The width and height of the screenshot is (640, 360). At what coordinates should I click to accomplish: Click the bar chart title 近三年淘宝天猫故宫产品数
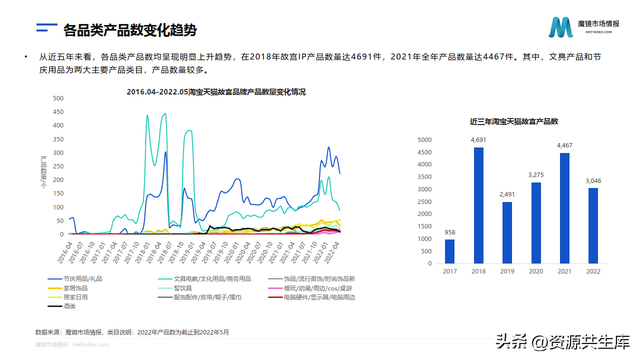514,121
